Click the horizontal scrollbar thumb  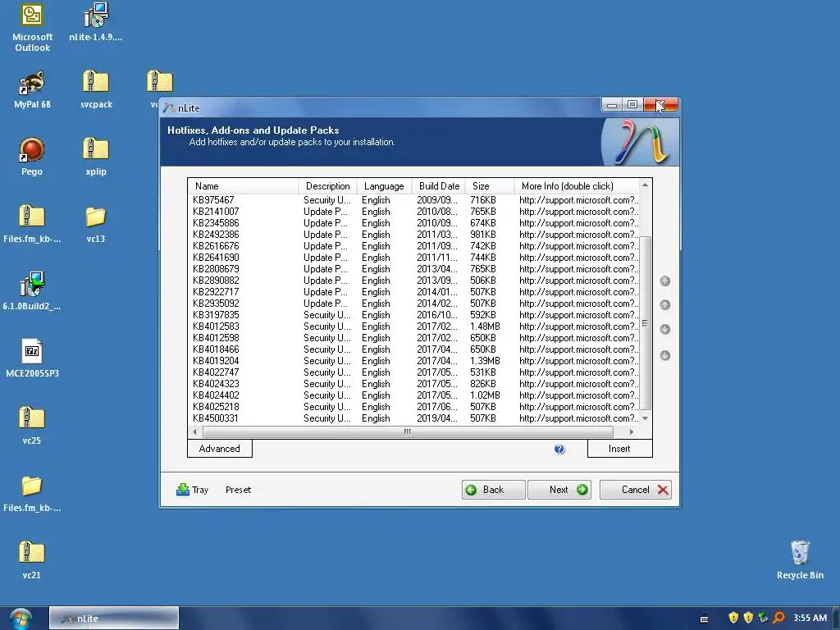(x=408, y=431)
